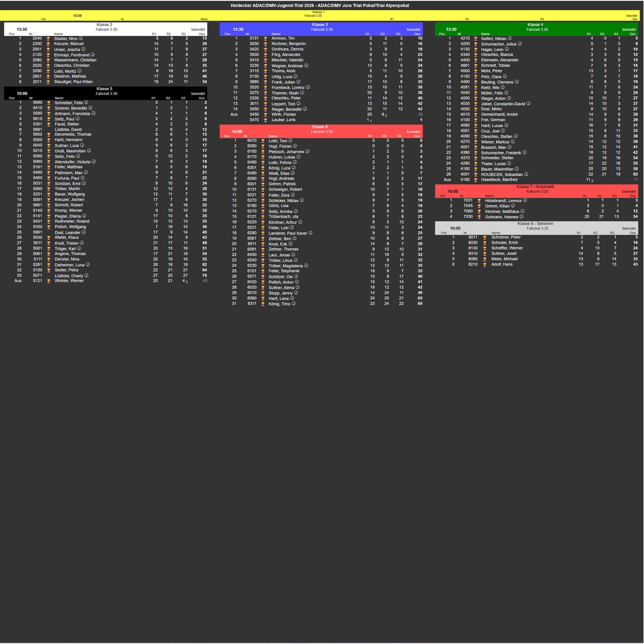
Task: Click the Ges column header in Klasse 5
Action: (x=202, y=98)
